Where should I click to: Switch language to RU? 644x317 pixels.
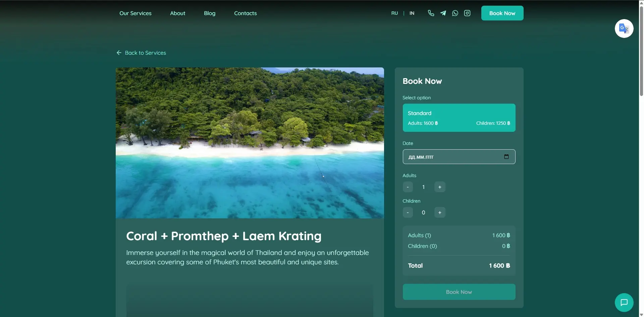point(394,13)
